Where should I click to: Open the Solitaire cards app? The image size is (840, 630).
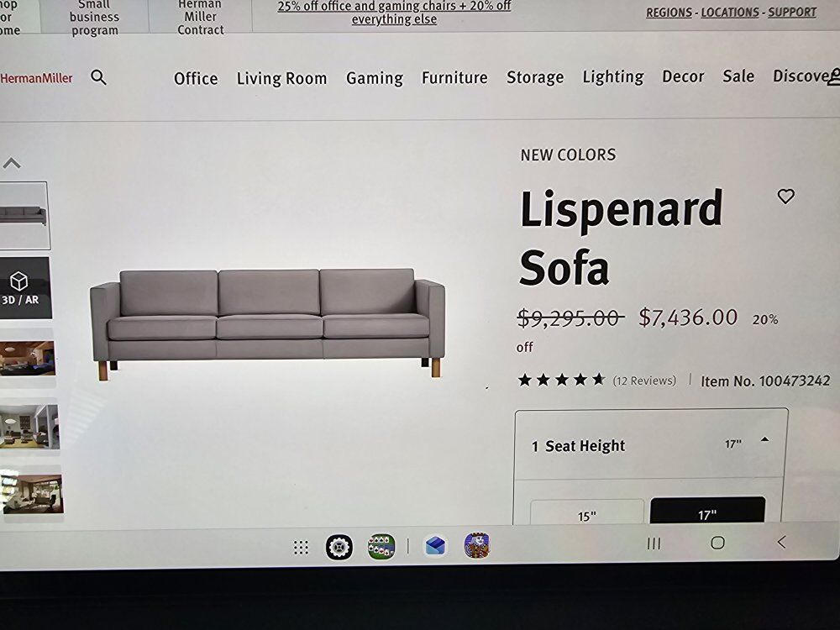tap(381, 547)
